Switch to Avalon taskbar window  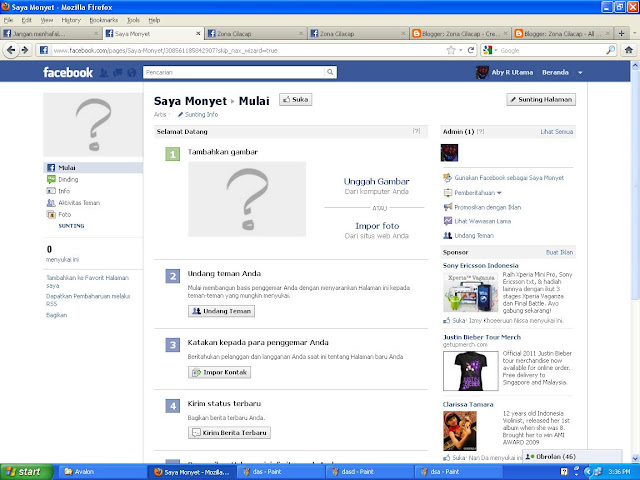(x=101, y=472)
